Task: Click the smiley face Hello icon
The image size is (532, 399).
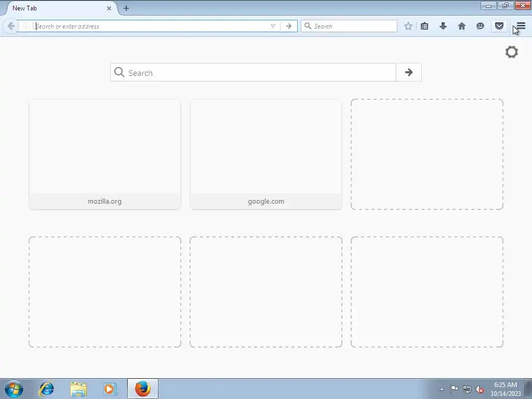Action: [x=480, y=26]
